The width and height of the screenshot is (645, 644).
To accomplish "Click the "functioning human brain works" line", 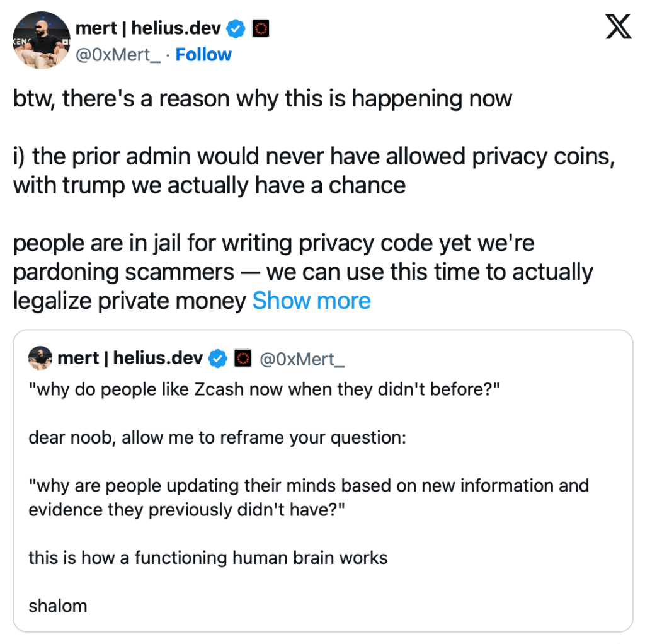I will [x=208, y=558].
